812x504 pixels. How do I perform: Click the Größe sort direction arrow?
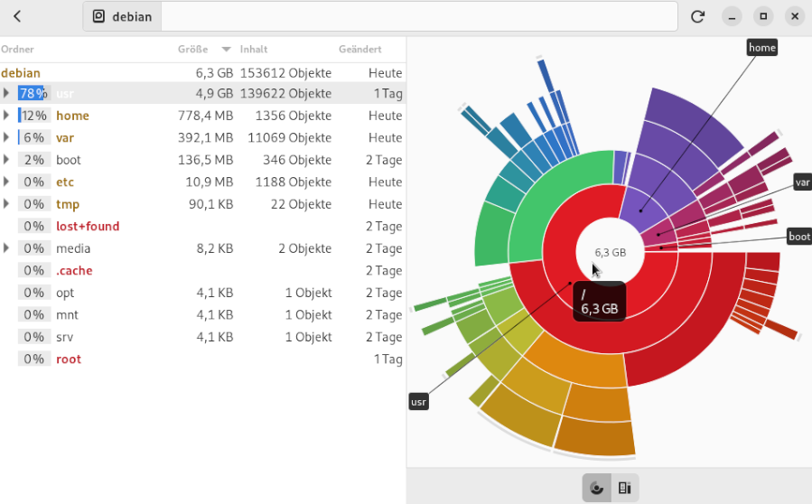point(227,49)
